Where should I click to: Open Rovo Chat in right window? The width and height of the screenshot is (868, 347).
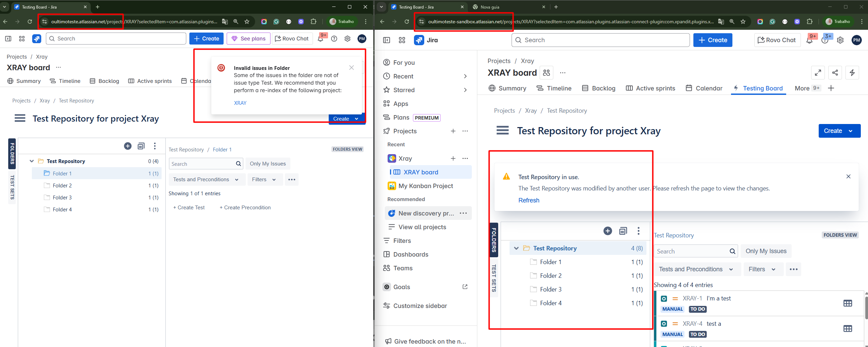[777, 40]
